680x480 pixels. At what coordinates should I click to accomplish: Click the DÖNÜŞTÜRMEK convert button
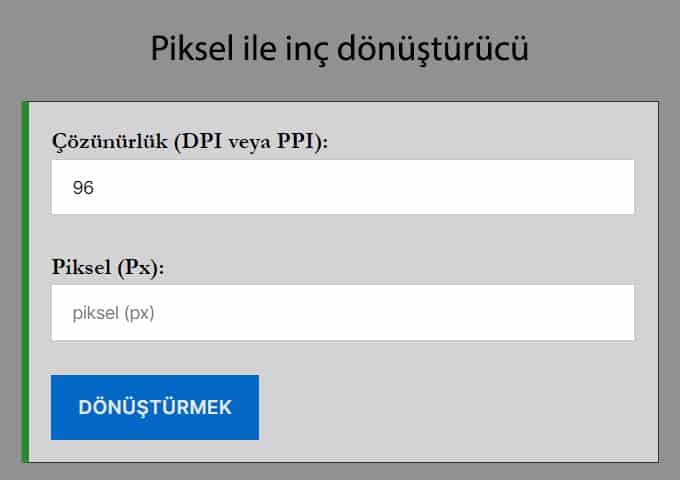point(155,407)
